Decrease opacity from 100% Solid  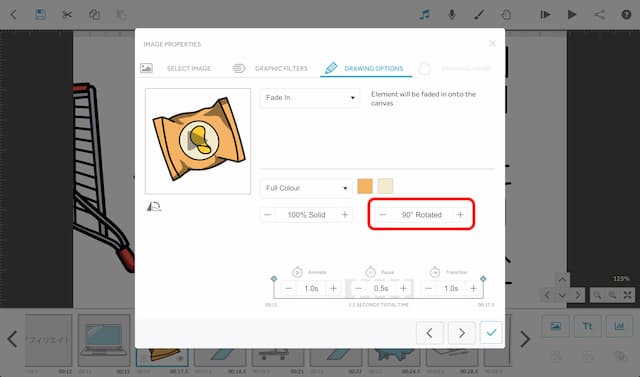pos(268,215)
